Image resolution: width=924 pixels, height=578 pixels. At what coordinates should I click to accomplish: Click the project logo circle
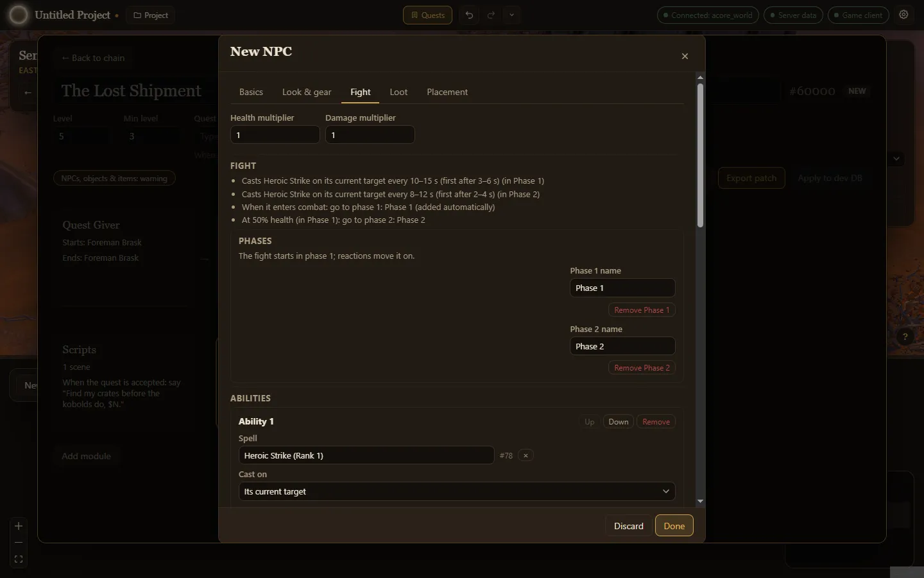[x=18, y=15]
